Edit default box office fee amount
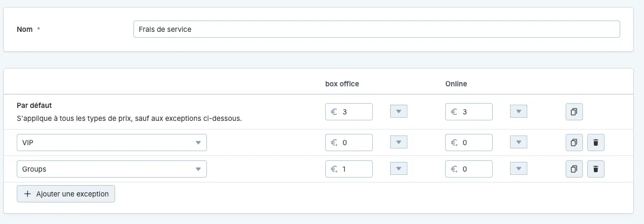The image size is (644, 224). (349, 112)
